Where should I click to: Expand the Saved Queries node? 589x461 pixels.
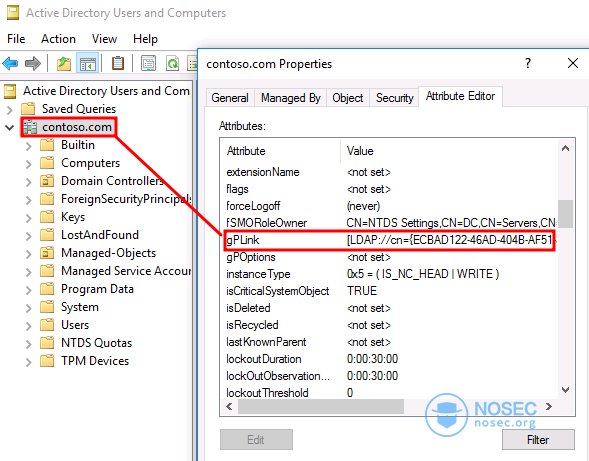pos(10,110)
